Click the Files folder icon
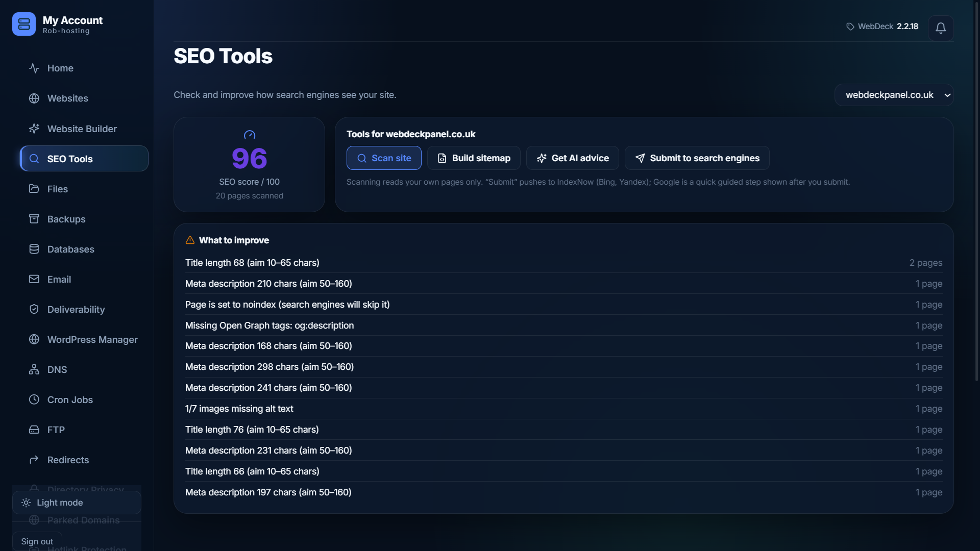The height and width of the screenshot is (551, 980). [34, 189]
